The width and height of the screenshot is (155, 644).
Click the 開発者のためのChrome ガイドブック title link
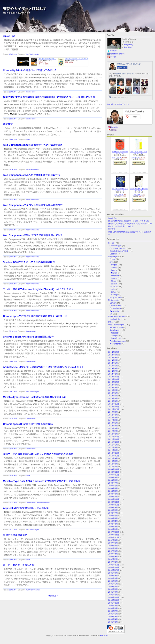119,152
